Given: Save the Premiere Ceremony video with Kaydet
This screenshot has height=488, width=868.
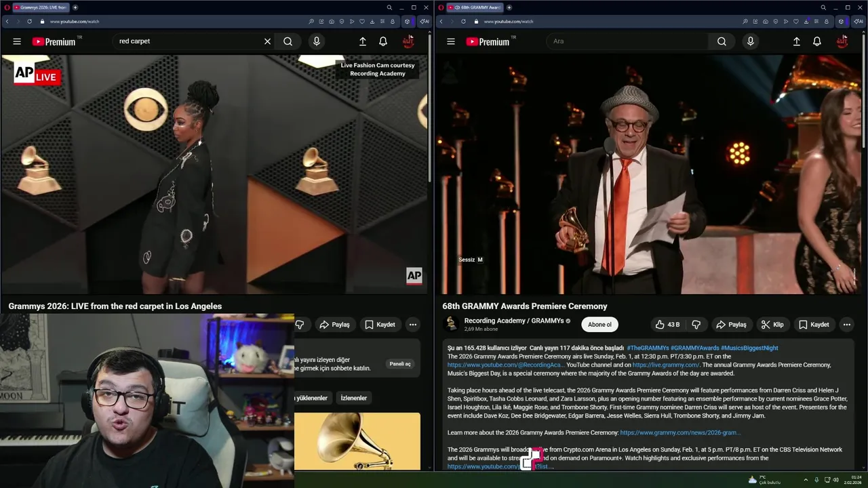Looking at the screenshot, I should point(814,325).
